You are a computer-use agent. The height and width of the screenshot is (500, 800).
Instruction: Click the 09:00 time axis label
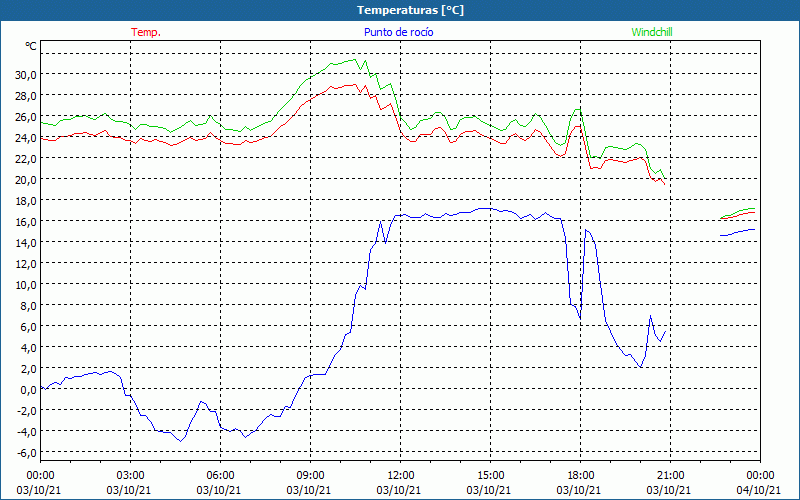[310, 475]
